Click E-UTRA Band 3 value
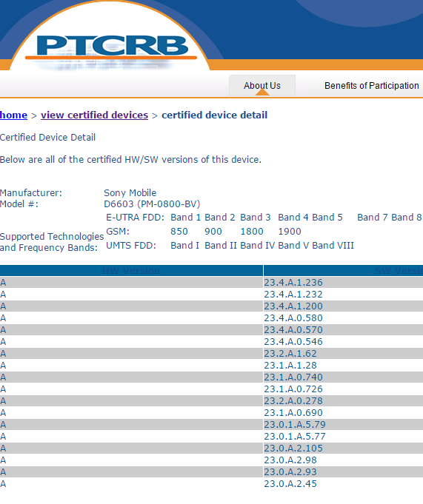This screenshot has width=423, height=504. point(256,218)
